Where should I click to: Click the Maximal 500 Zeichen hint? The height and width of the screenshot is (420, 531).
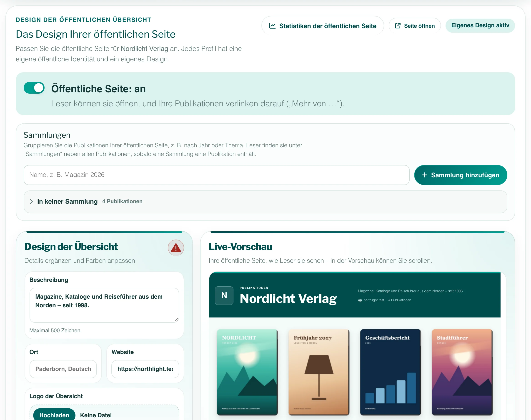[55, 330]
